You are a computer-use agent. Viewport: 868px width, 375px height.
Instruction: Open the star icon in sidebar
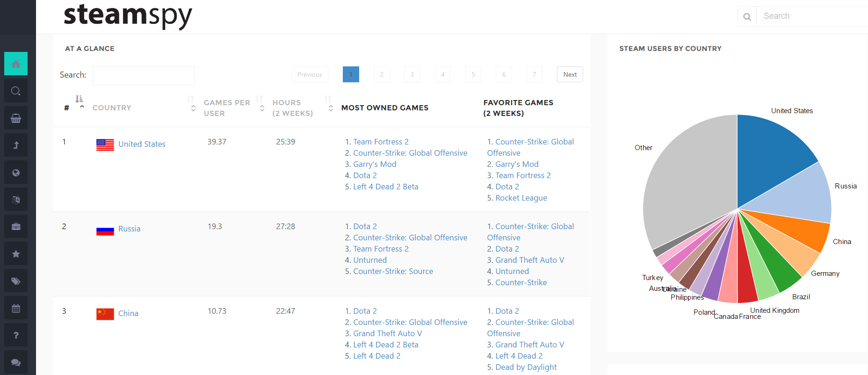16,253
